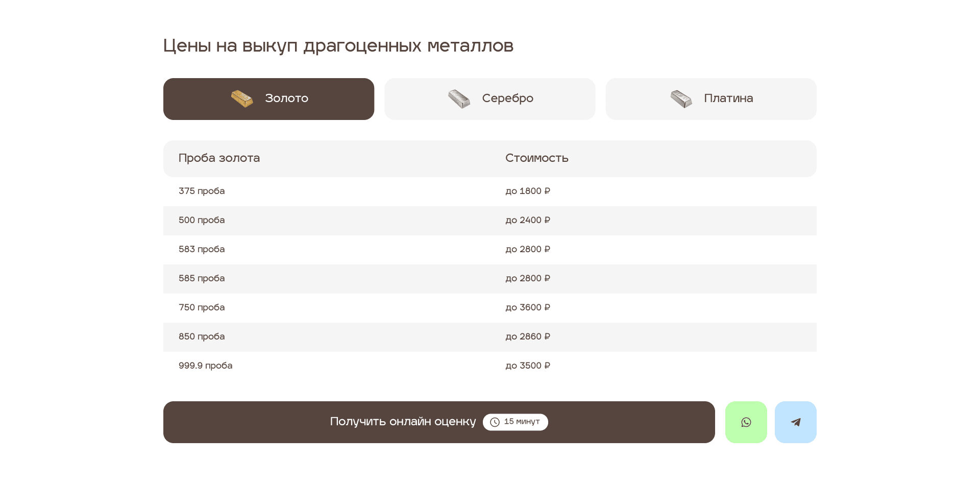Select the 585 проба row label
This screenshot has height=485, width=980.
[x=202, y=278]
